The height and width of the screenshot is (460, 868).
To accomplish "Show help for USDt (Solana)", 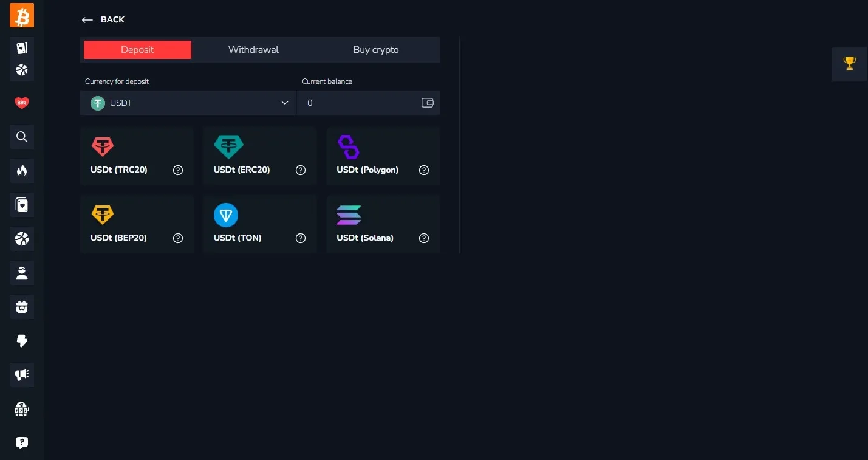I will coord(424,238).
